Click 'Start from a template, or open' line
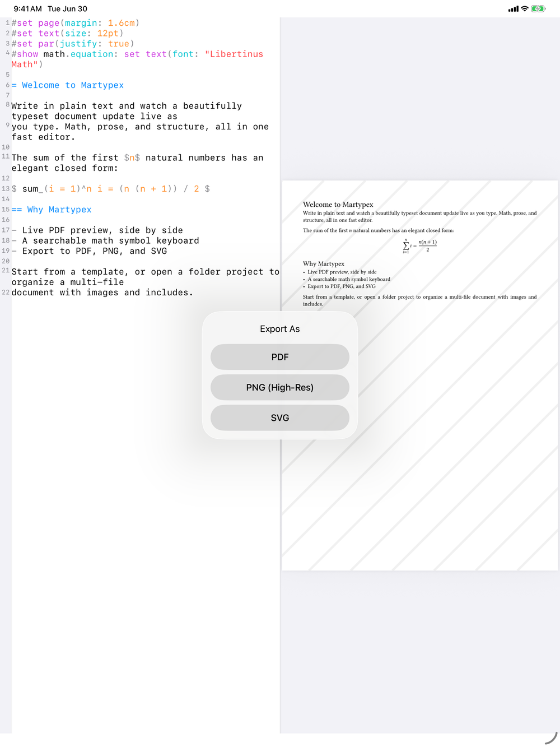Viewport: 560px width, 747px height. pyautogui.click(x=146, y=277)
